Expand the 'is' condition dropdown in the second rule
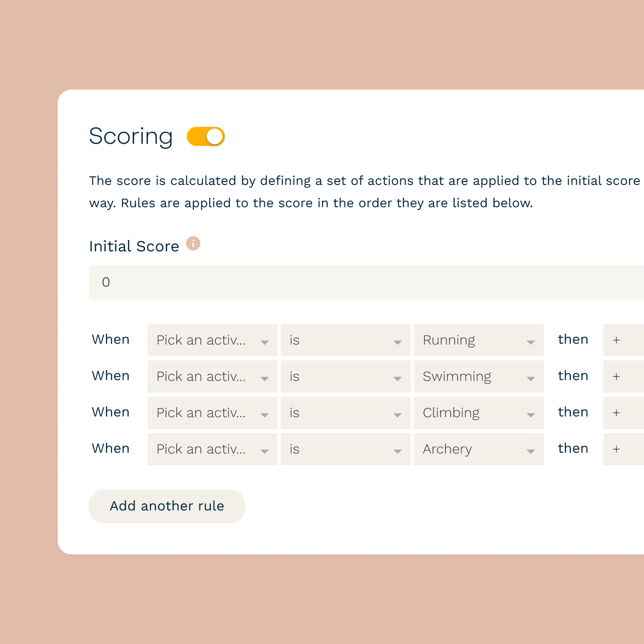This screenshot has width=644, height=644. [345, 376]
